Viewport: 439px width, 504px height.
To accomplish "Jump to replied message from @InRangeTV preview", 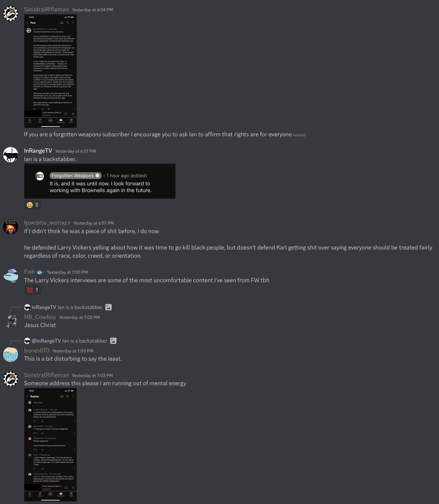I will tap(85, 341).
